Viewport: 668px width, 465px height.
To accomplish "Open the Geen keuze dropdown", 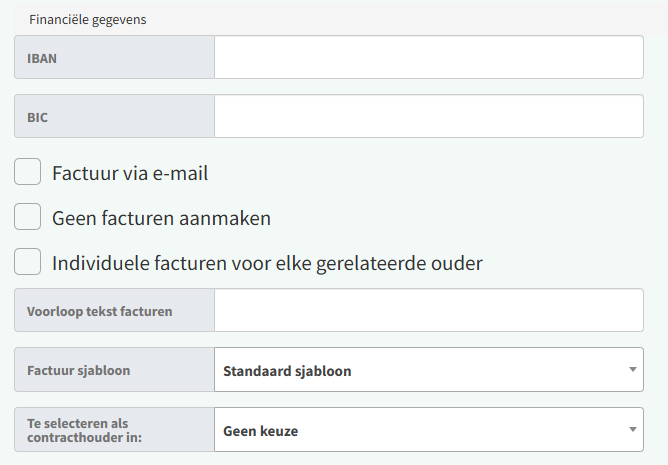I will (x=420, y=431).
